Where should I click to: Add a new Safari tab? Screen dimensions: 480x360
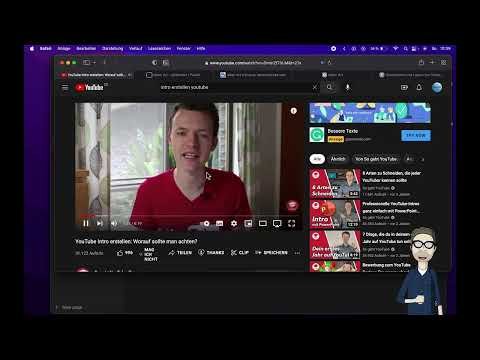[432, 62]
